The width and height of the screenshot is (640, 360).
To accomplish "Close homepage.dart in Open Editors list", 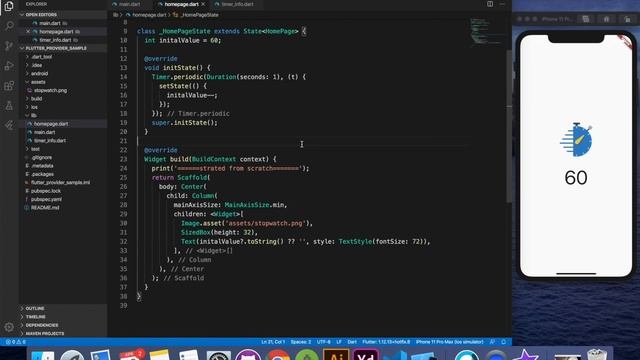I will tap(28, 31).
